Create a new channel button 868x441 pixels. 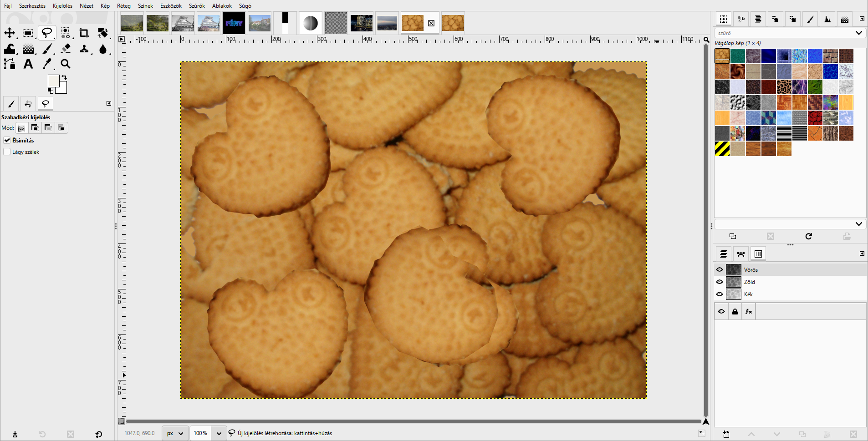coord(726,434)
